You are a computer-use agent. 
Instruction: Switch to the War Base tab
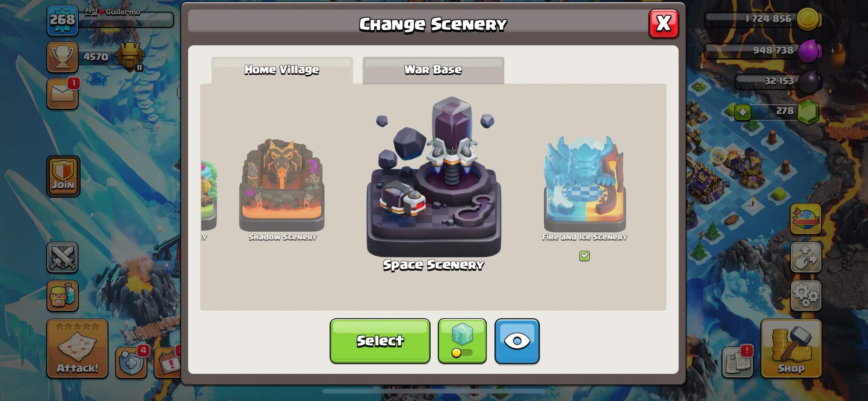pos(433,70)
